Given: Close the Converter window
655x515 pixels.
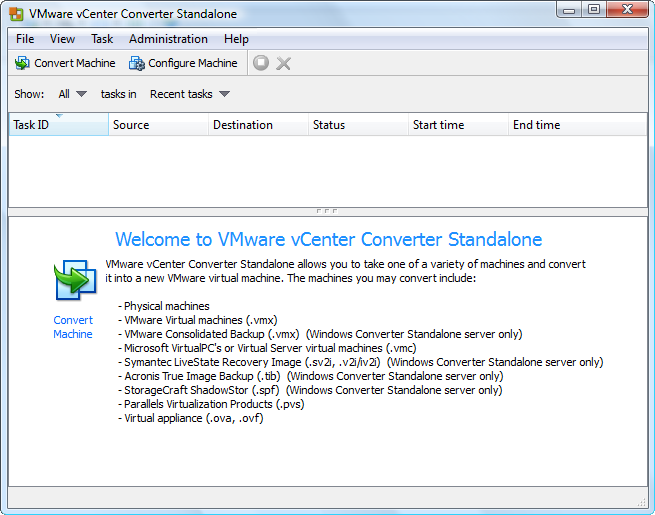Looking at the screenshot, I should click(627, 10).
